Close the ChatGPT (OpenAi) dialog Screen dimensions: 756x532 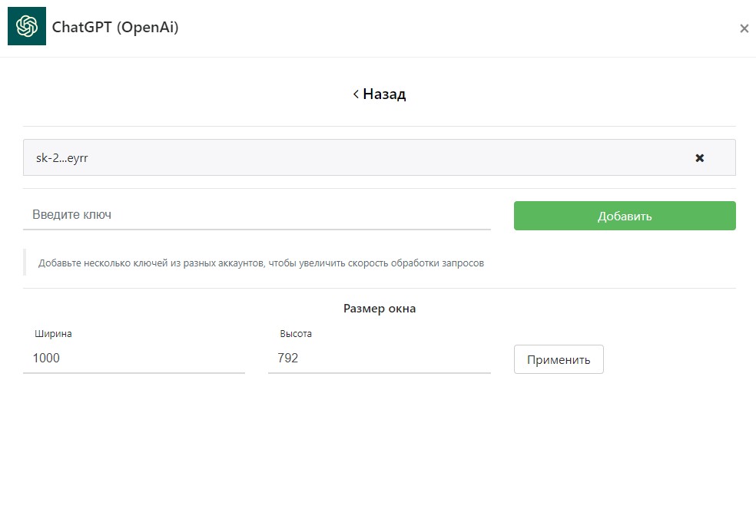click(744, 28)
